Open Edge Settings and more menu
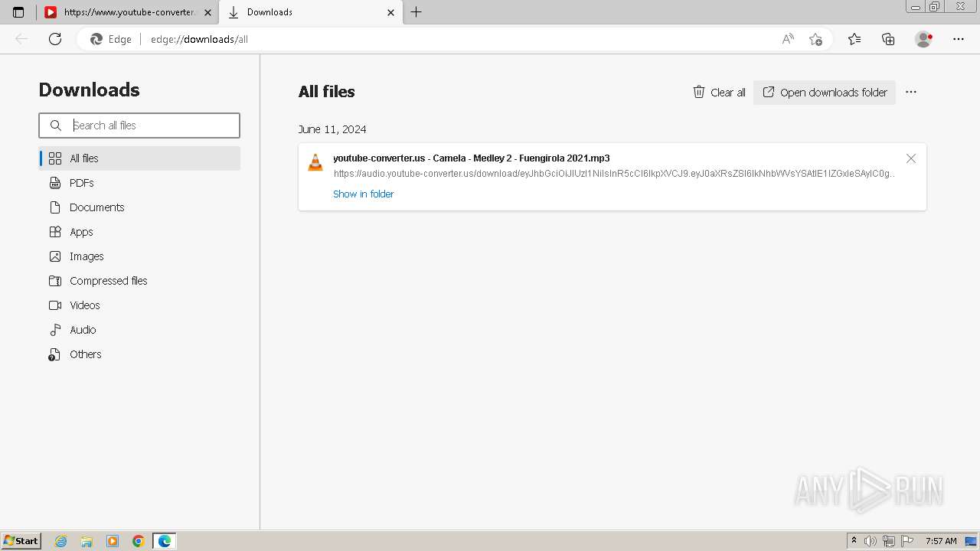 point(959,39)
